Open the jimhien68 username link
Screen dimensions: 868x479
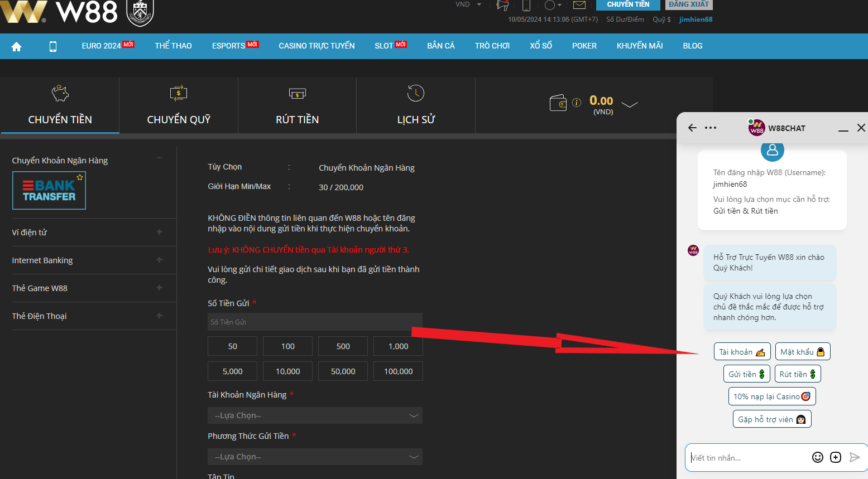tap(696, 20)
